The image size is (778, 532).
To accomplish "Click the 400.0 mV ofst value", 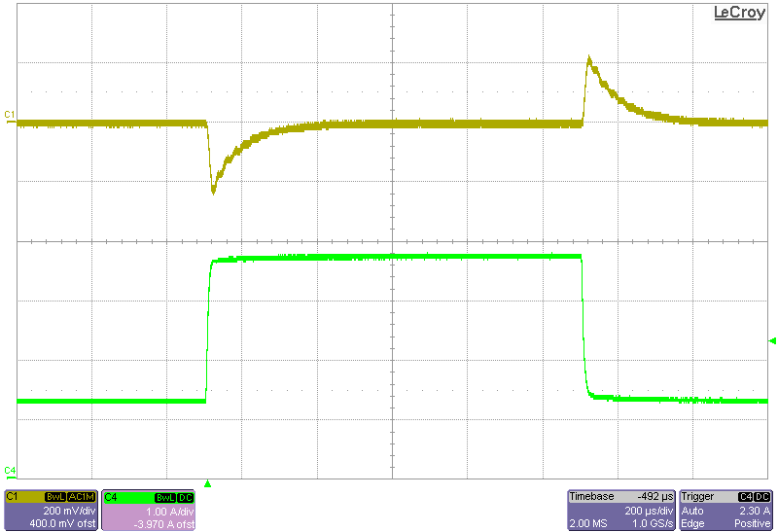I will click(62, 523).
